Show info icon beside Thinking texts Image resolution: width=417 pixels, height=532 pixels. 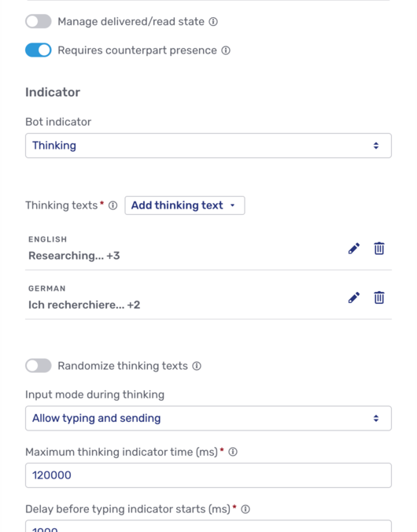point(113,205)
